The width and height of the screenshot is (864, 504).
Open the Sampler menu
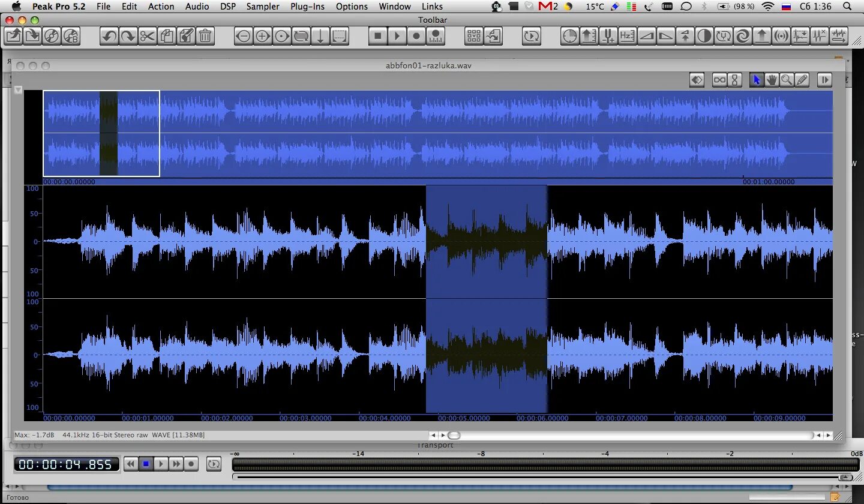pyautogui.click(x=263, y=7)
